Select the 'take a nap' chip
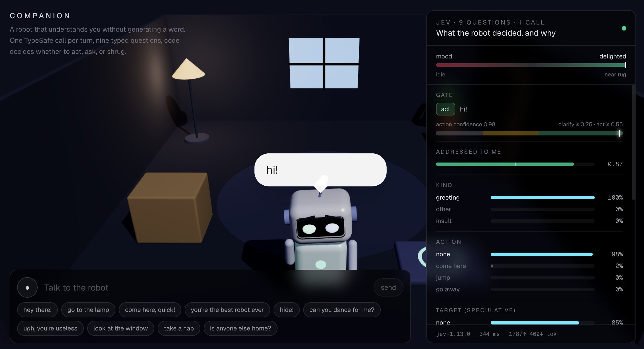644x349 pixels. [x=179, y=328]
